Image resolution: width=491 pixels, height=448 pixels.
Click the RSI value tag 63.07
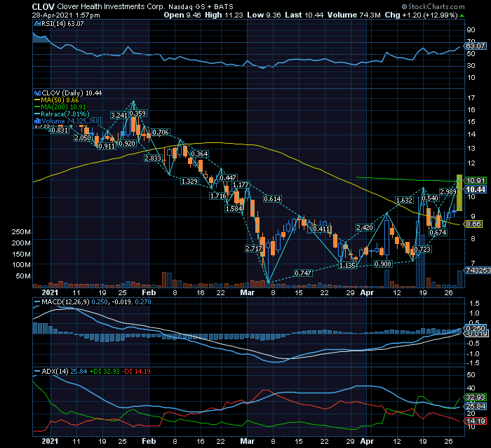(476, 46)
